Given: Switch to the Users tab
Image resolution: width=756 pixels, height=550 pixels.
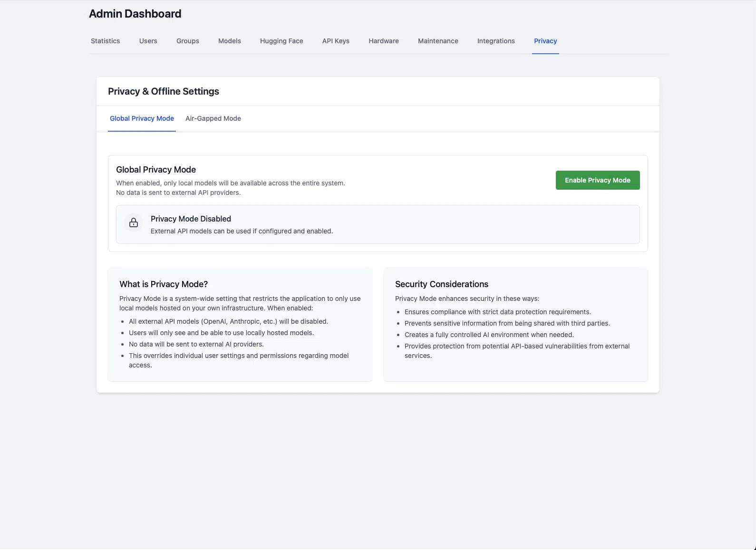Looking at the screenshot, I should click(148, 41).
